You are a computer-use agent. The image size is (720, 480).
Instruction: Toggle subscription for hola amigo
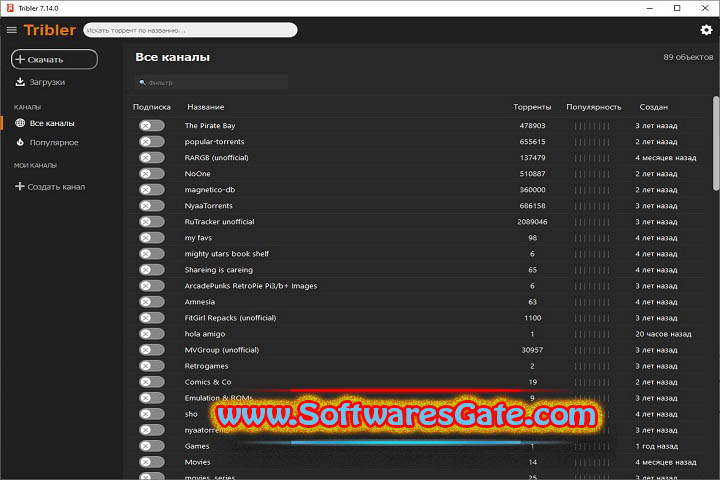coord(152,334)
